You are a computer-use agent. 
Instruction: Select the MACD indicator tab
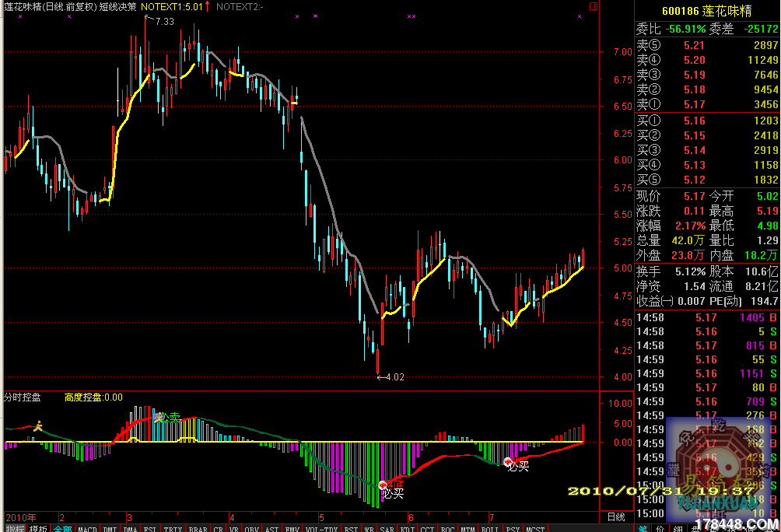point(88,527)
